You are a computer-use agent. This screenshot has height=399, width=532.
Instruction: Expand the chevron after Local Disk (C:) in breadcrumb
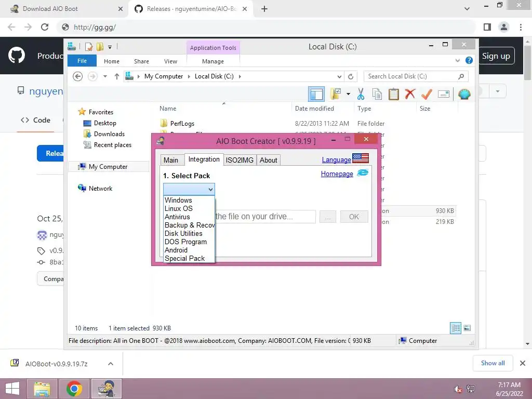pos(240,76)
